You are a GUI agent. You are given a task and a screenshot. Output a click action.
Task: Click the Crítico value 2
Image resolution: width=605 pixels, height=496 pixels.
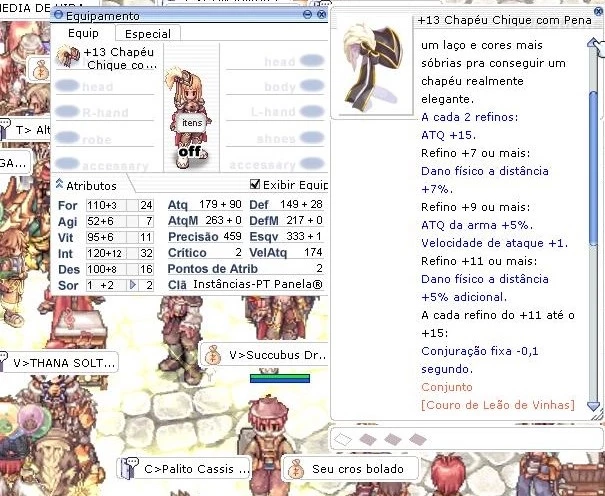click(238, 252)
